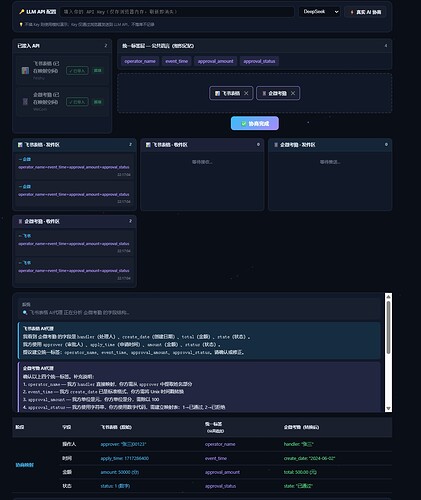This screenshot has height=500, width=421.
Task: Click the scroll-down arrow of the negotiation log
Action: pos(388,408)
